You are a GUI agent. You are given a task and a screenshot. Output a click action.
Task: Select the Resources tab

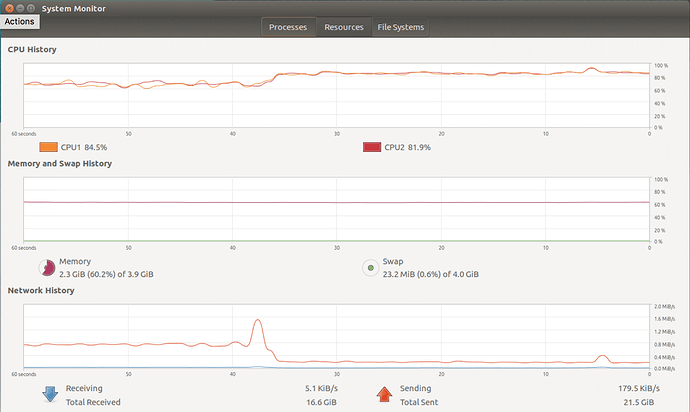pyautogui.click(x=344, y=27)
